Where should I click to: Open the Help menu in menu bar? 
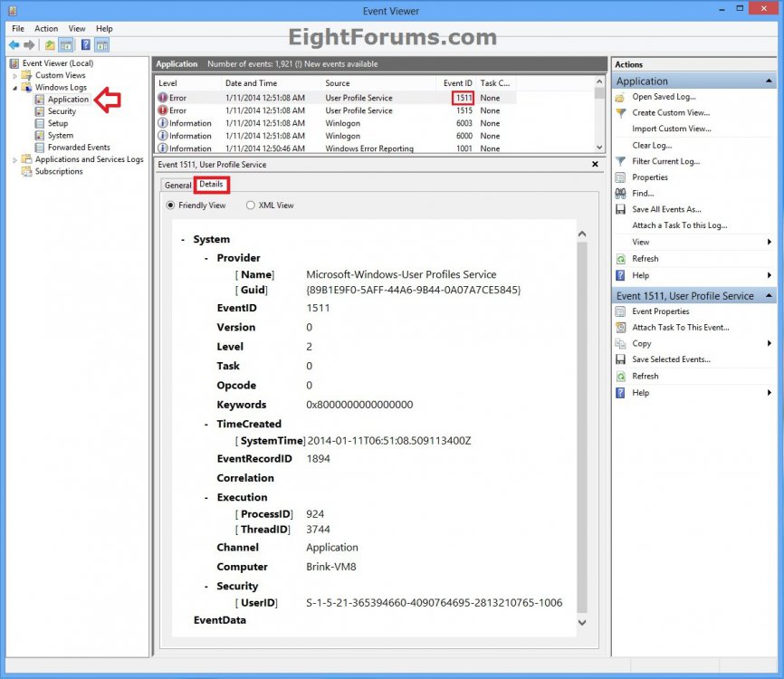[104, 28]
